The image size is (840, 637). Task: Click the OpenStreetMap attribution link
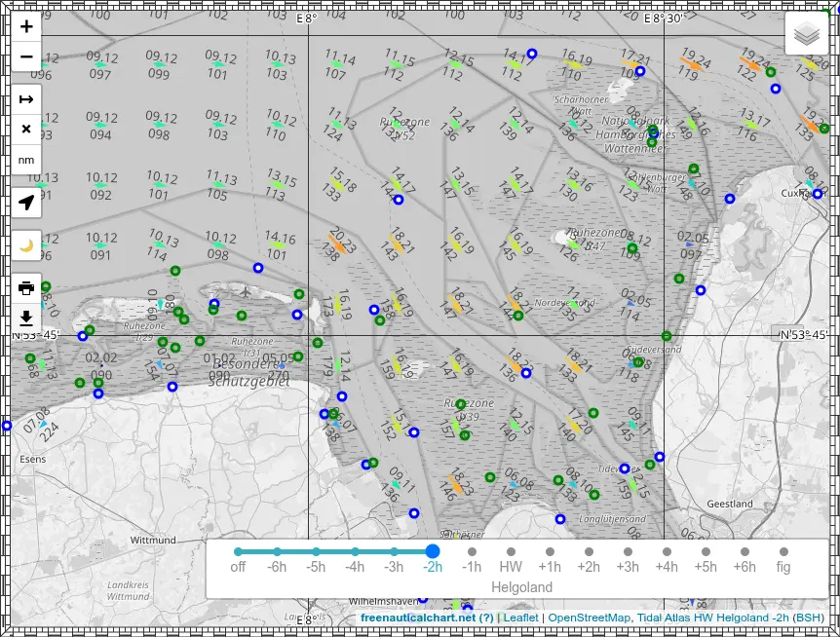(x=588, y=618)
